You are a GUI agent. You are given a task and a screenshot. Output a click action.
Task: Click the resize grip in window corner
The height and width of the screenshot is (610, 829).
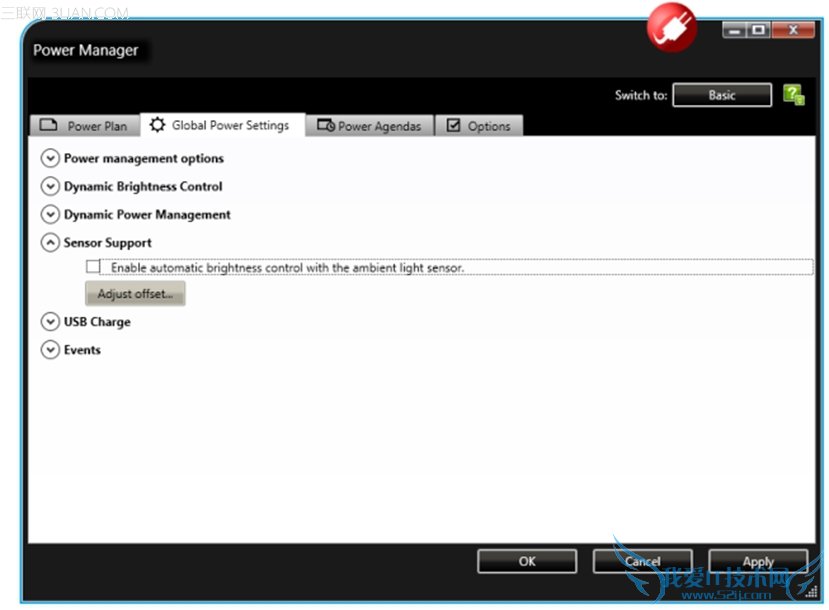[x=811, y=592]
